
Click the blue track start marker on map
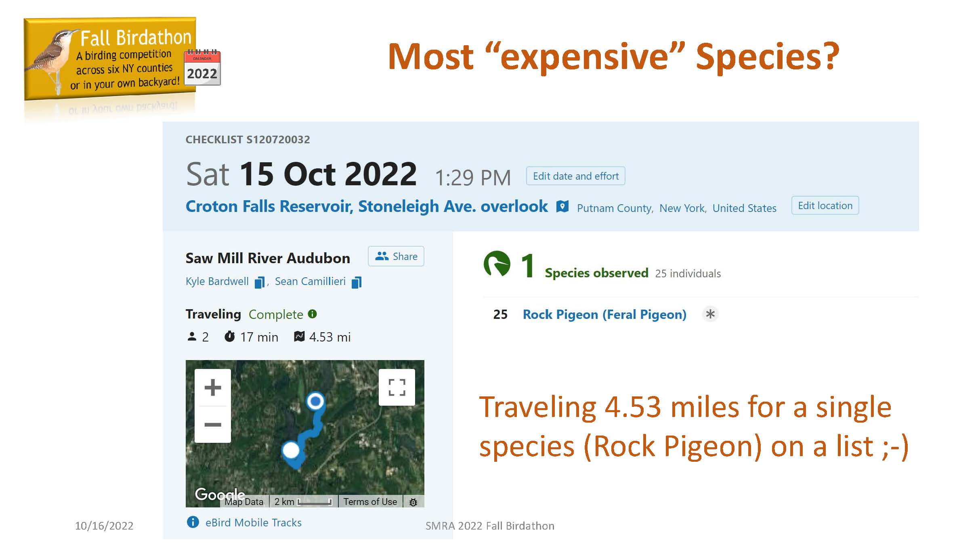tap(315, 401)
